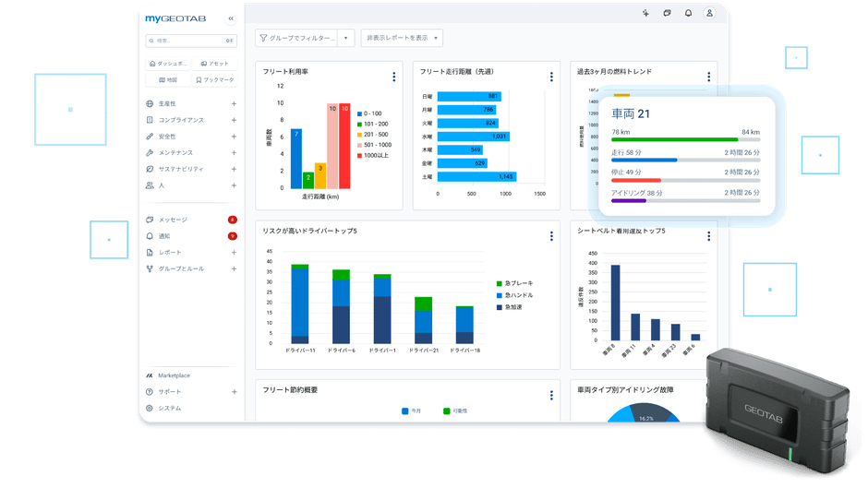Click the 車両 21 popup title
The image size is (868, 488).
pos(630,114)
